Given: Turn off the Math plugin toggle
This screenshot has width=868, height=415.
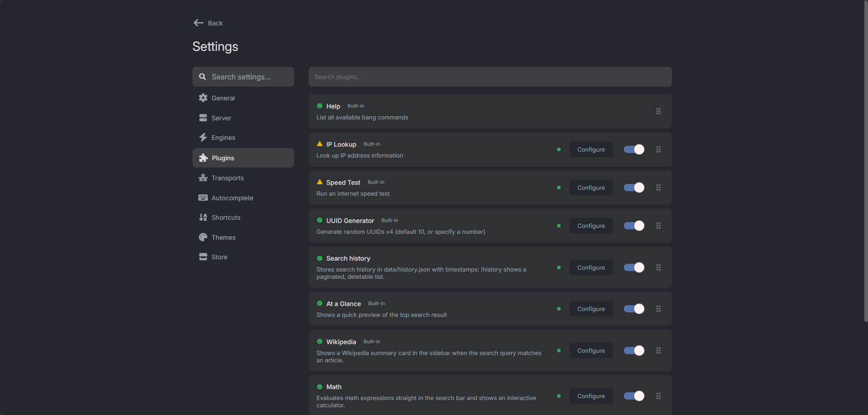Looking at the screenshot, I should pyautogui.click(x=634, y=396).
